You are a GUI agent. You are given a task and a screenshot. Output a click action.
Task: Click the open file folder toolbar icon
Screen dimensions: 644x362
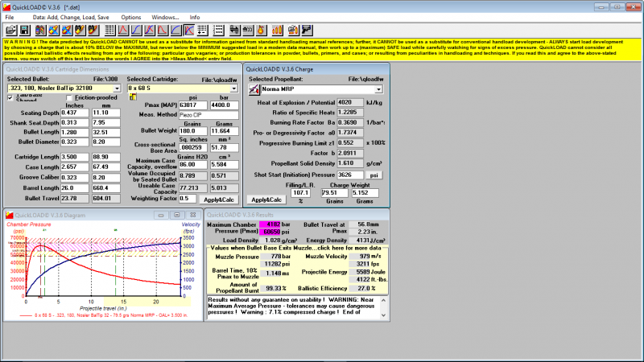[x=11, y=30]
